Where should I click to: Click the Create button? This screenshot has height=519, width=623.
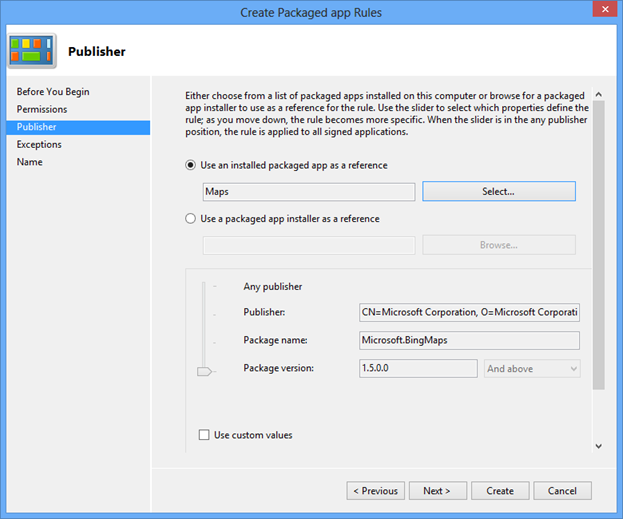500,491
